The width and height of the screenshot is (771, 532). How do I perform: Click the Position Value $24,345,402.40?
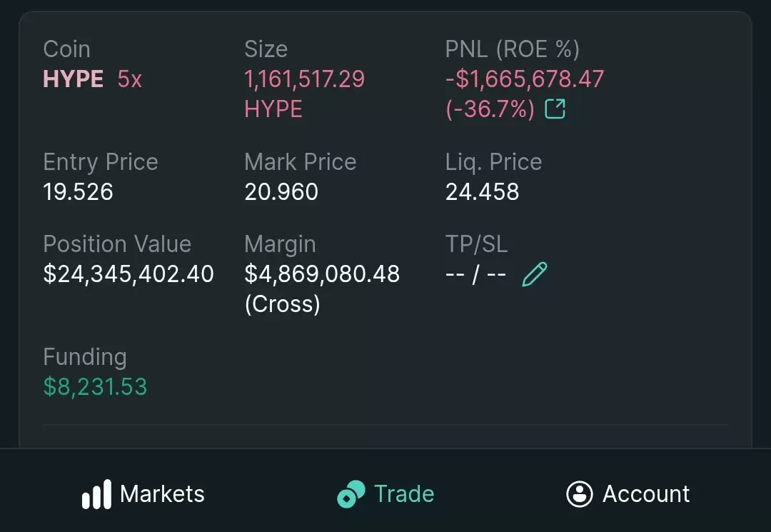coord(128,274)
